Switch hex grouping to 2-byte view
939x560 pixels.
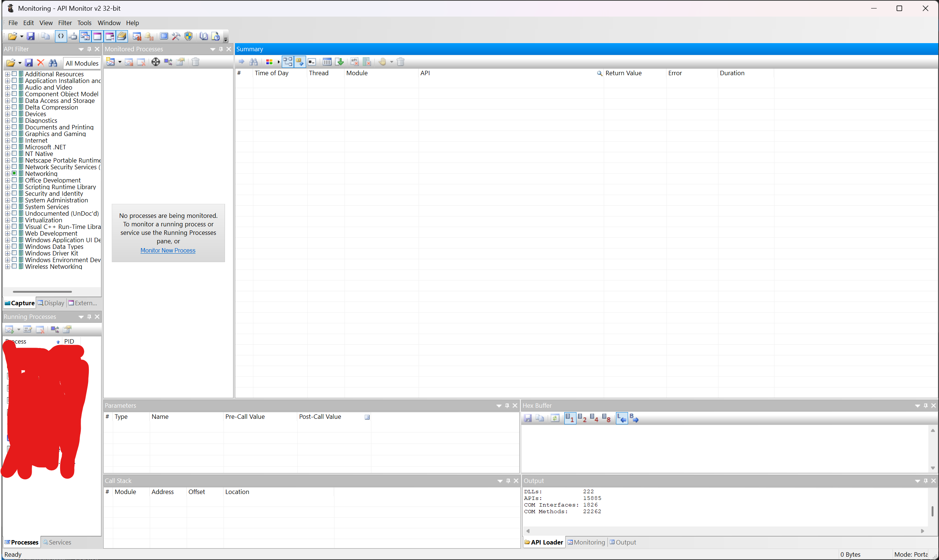tap(582, 418)
